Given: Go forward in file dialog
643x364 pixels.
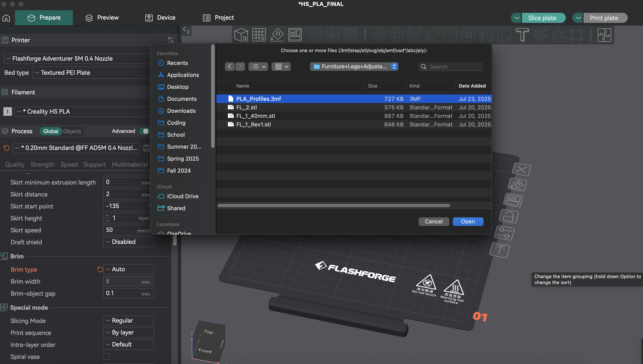Looking at the screenshot, I should coord(240,66).
